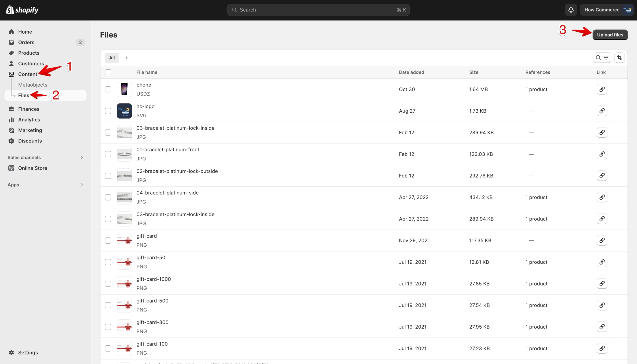The width and height of the screenshot is (637, 364).
Task: Open Files in the sidebar
Action: pos(45,95)
